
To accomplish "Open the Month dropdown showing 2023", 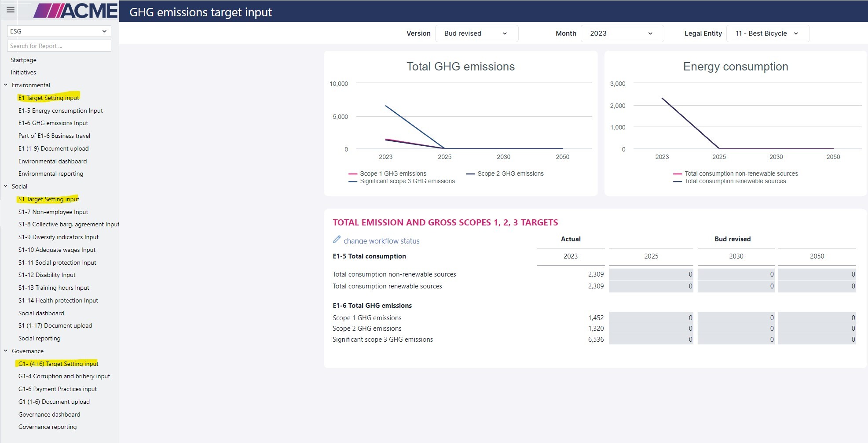I will pos(622,33).
